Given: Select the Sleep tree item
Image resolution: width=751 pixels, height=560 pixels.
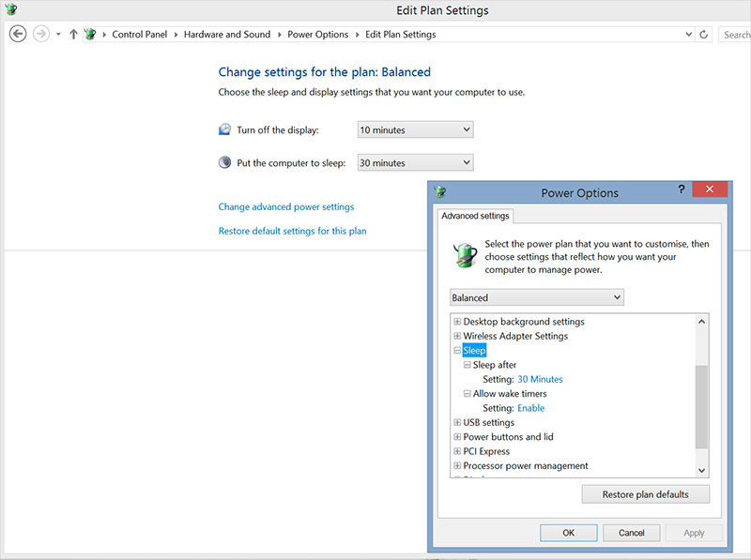Looking at the screenshot, I should pos(474,351).
